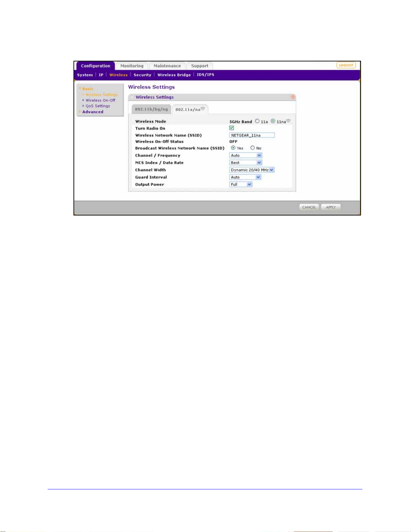Open the MCS Index / Data Rate dropdown
This screenshot has width=411, height=532.
tap(246, 163)
